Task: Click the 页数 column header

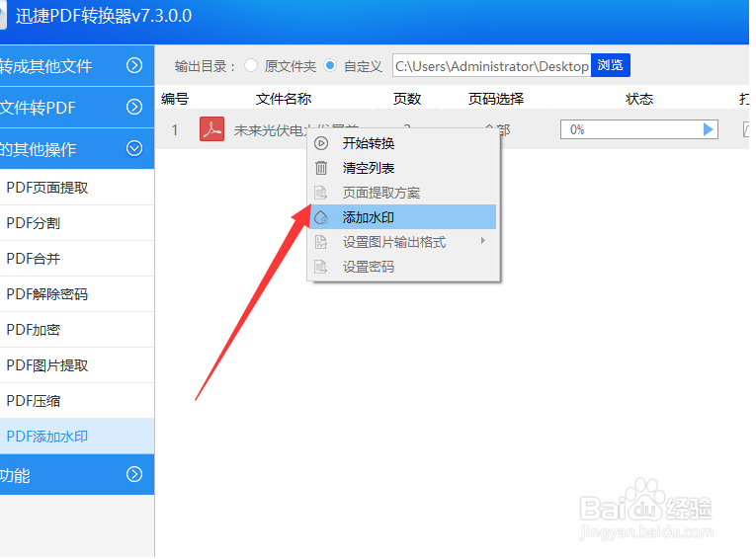Action: click(407, 99)
